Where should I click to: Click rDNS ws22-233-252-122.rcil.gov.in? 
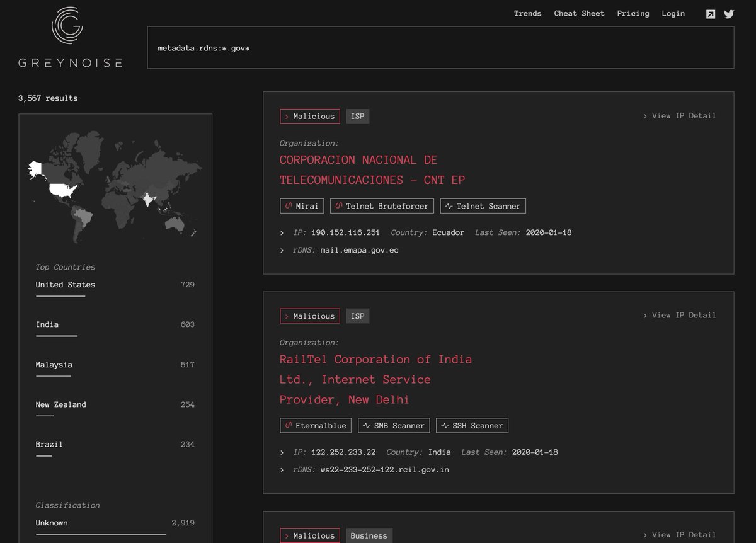point(384,470)
